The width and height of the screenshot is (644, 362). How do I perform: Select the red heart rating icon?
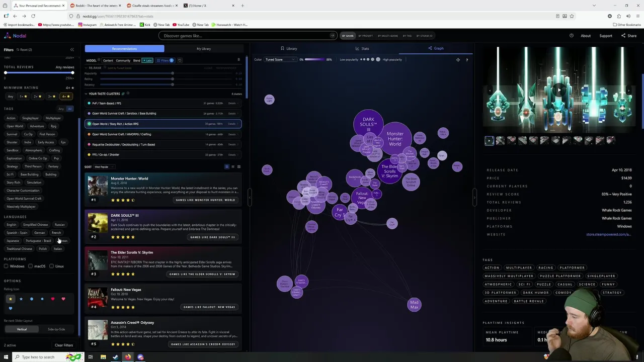point(52,299)
